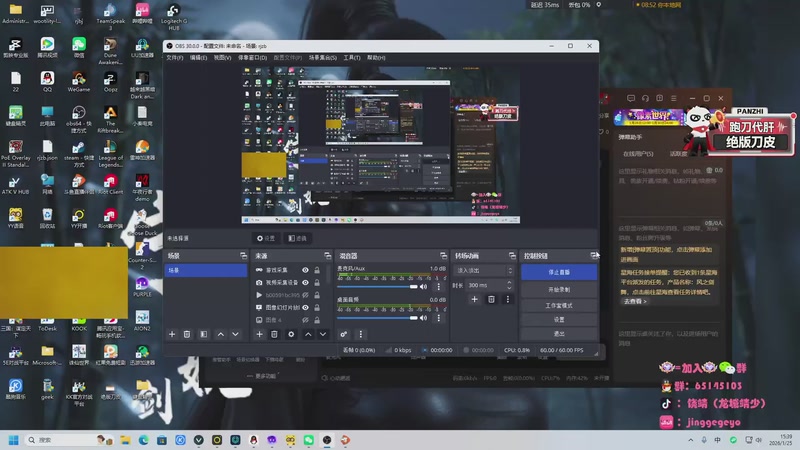Open 帮助(H) menu in OBS
This screenshot has height=450, width=800.
[376, 58]
